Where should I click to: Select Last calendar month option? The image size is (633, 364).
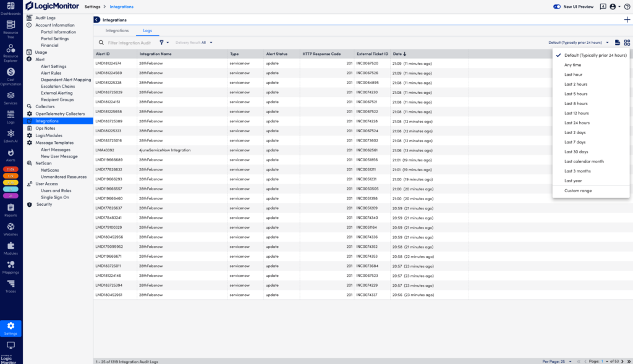(591, 161)
